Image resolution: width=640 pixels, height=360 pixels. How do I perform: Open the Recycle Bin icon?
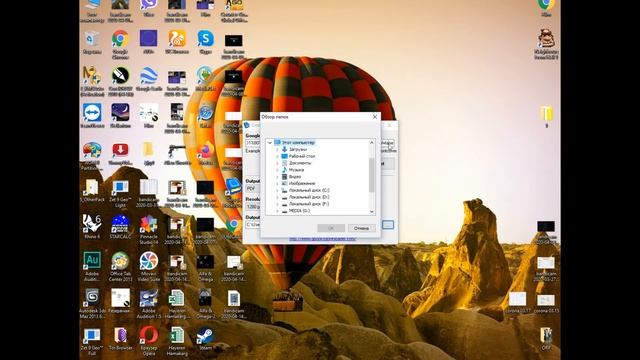click(x=92, y=42)
